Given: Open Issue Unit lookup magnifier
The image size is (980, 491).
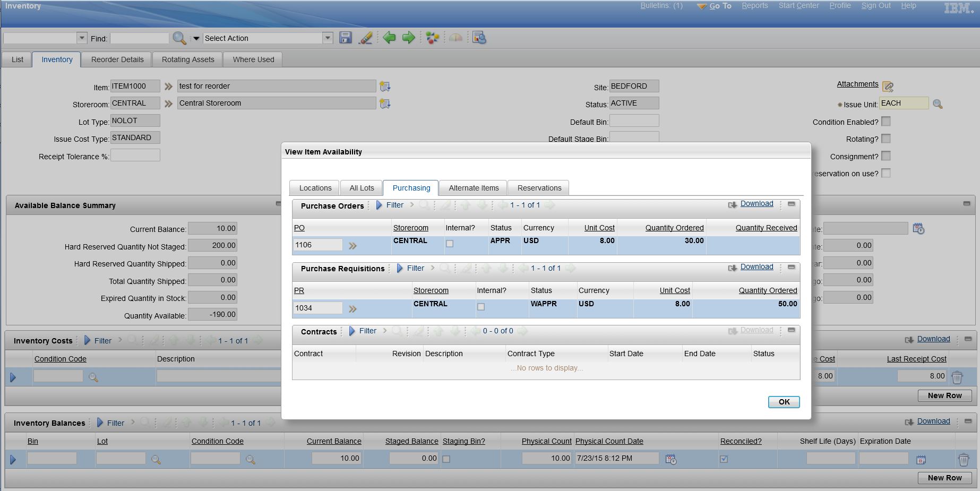Looking at the screenshot, I should point(938,104).
